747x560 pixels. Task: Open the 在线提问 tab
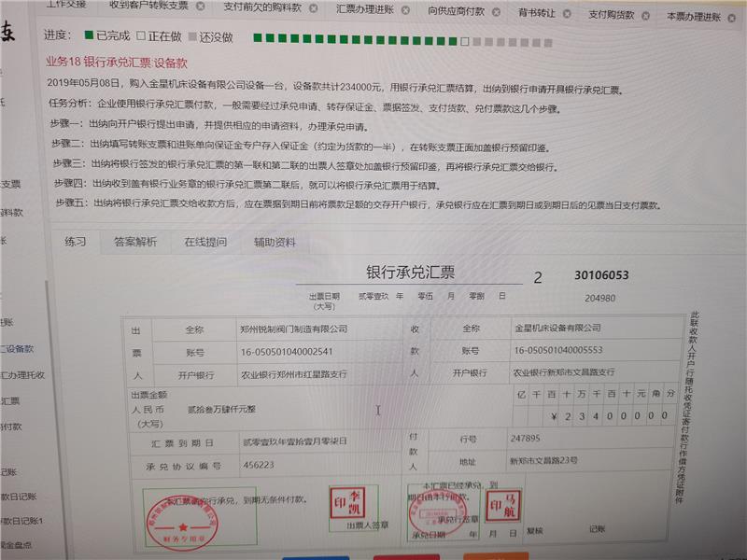(204, 242)
